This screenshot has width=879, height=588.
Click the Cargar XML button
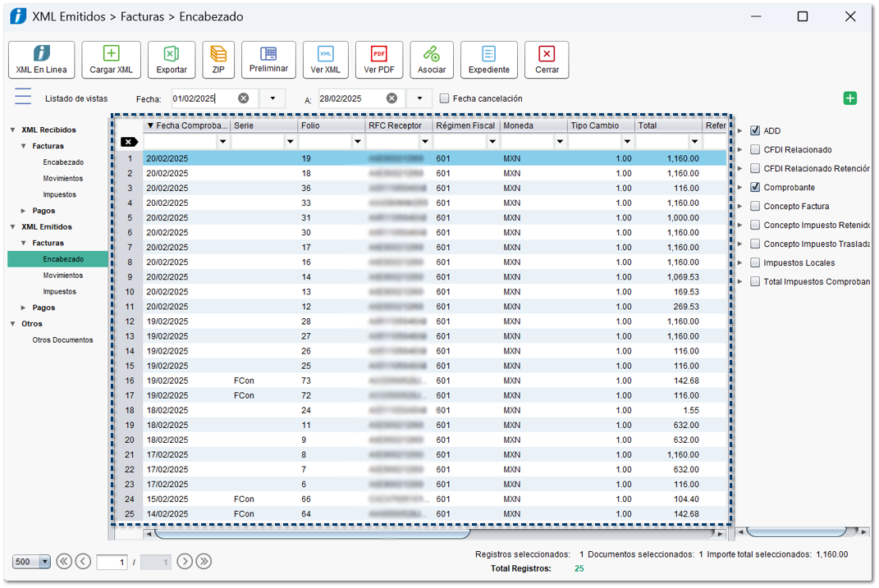(x=111, y=60)
